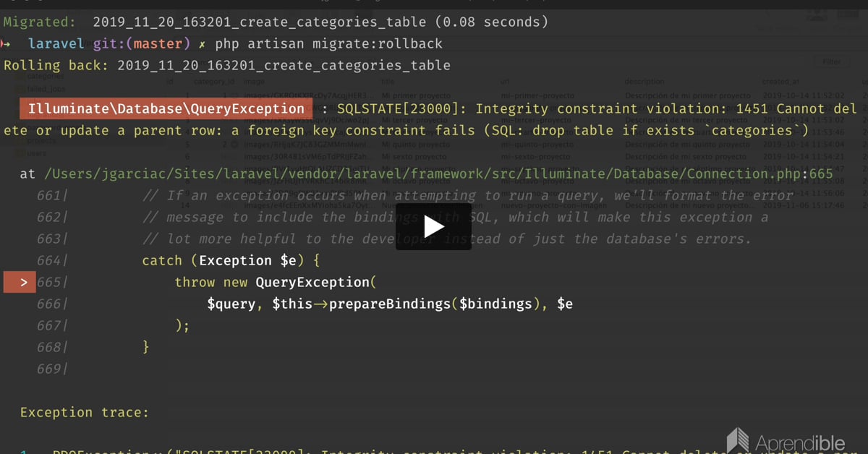Click the comment on line 663
Image resolution: width=868 pixels, height=454 pixels.
point(447,239)
